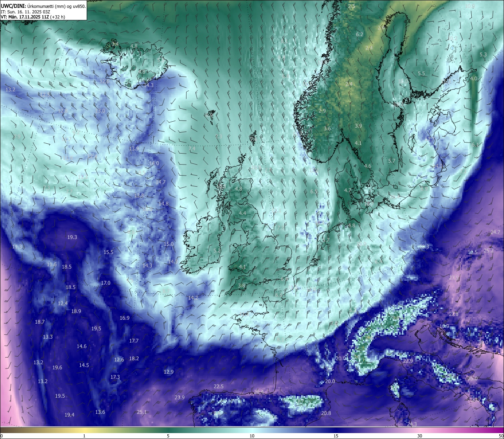Click the 'VT: Mán. 17.11.2025 11Z (+32 h)' line
Screen dimensions: 504x439
tap(33, 17)
